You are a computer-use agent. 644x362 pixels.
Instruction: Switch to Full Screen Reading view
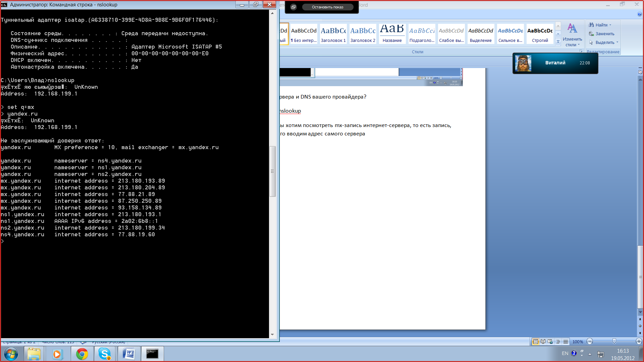pos(543,342)
